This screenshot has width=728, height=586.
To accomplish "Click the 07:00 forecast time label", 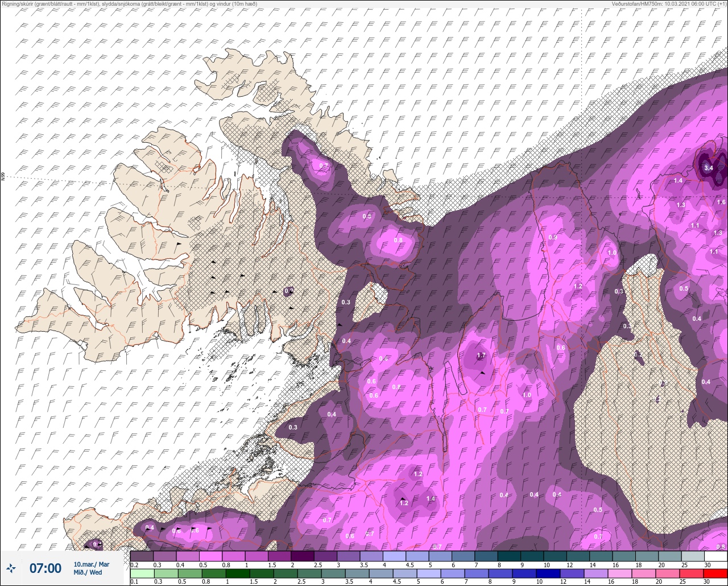I will click(x=45, y=568).
